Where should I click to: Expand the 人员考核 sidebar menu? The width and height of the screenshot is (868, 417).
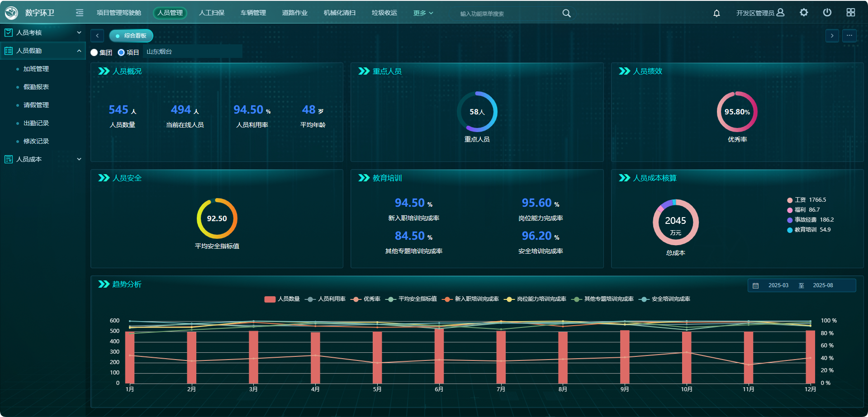point(43,33)
